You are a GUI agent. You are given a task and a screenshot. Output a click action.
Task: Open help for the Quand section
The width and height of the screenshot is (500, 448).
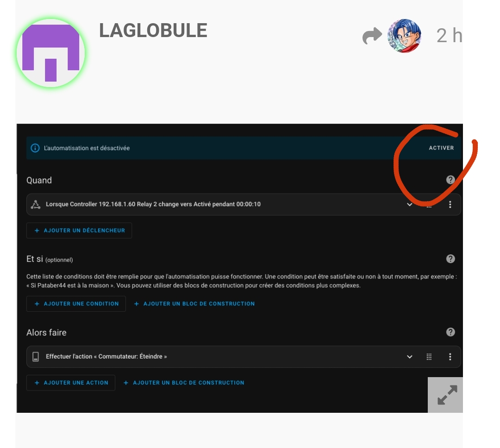click(x=450, y=180)
